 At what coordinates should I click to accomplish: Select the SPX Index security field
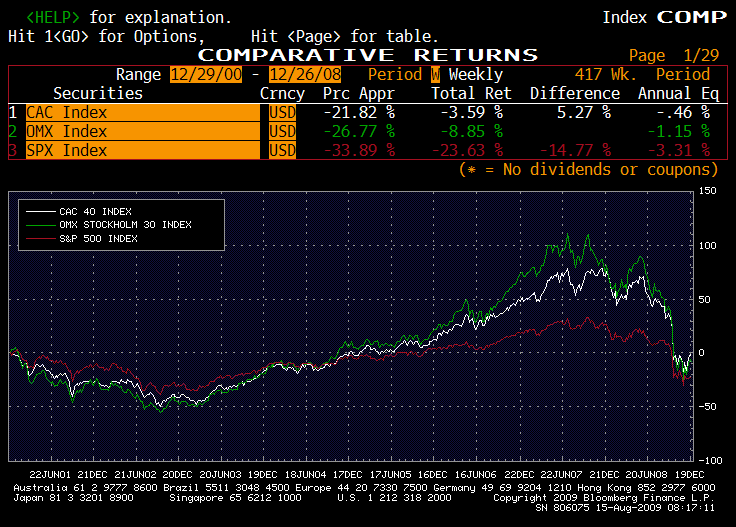click(143, 150)
